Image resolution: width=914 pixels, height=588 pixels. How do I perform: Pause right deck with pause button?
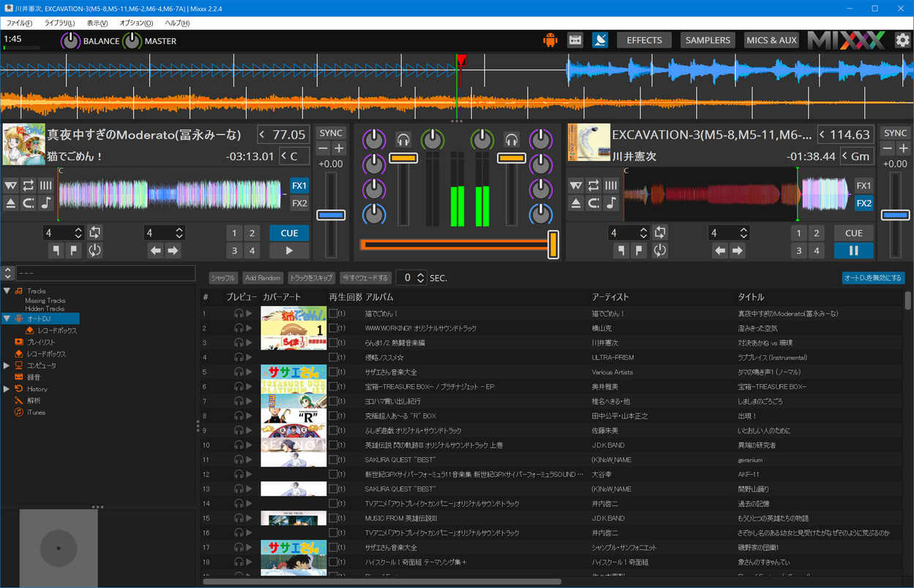click(x=854, y=251)
